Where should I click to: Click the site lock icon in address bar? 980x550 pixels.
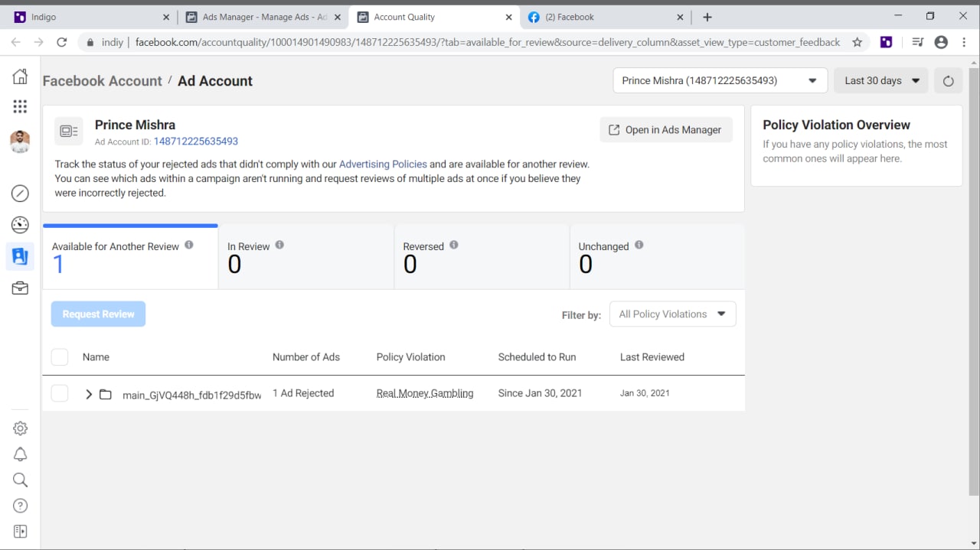pos(90,42)
